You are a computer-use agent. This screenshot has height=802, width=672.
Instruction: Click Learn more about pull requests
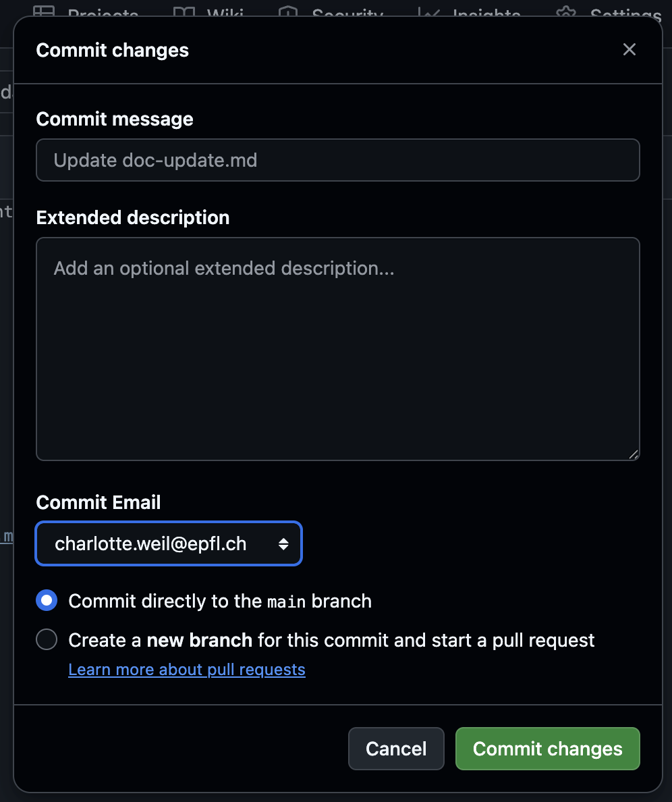point(187,669)
